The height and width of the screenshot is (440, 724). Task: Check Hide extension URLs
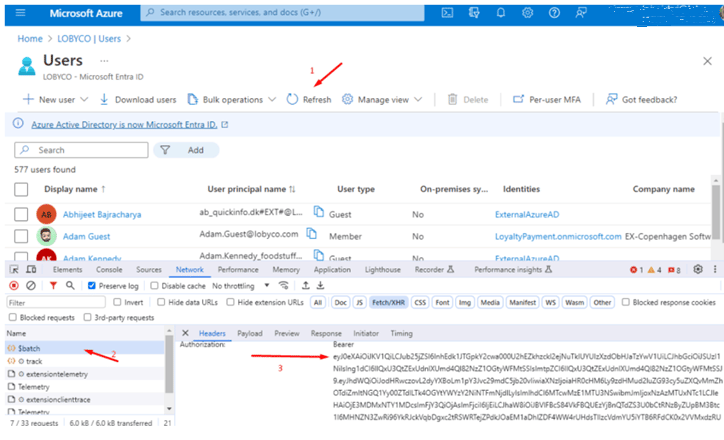(230, 302)
